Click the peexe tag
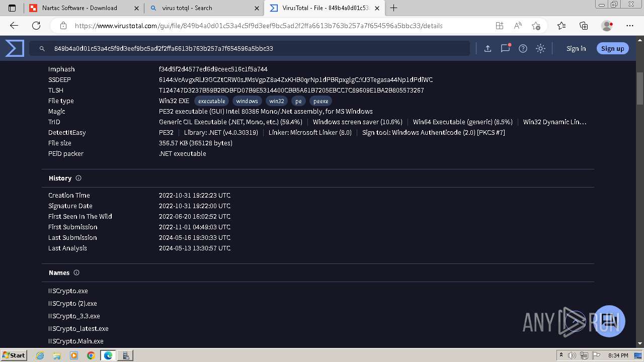Image resolution: width=644 pixels, height=362 pixels. tap(321, 101)
